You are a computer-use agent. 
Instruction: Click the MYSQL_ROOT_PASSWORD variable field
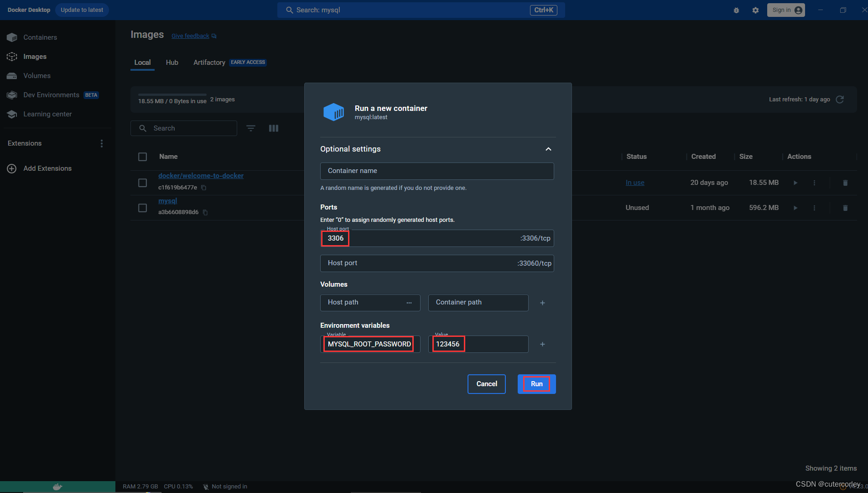click(x=370, y=344)
